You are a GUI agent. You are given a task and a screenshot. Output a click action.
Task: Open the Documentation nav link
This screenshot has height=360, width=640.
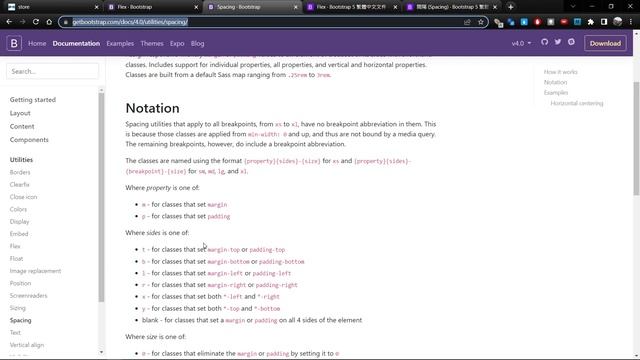pyautogui.click(x=76, y=43)
